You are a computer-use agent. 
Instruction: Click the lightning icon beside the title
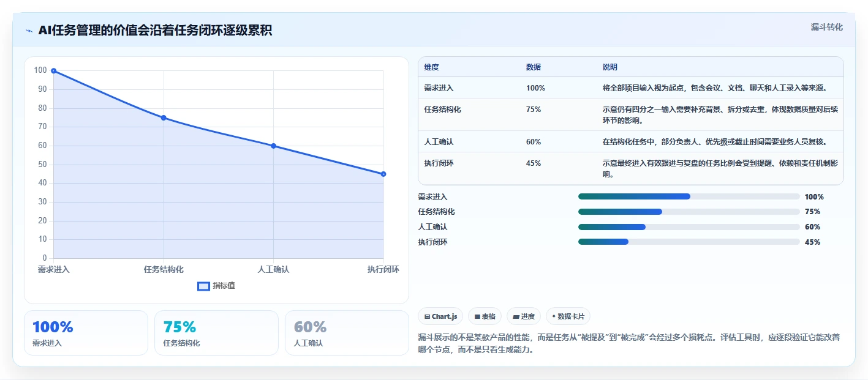tap(29, 31)
